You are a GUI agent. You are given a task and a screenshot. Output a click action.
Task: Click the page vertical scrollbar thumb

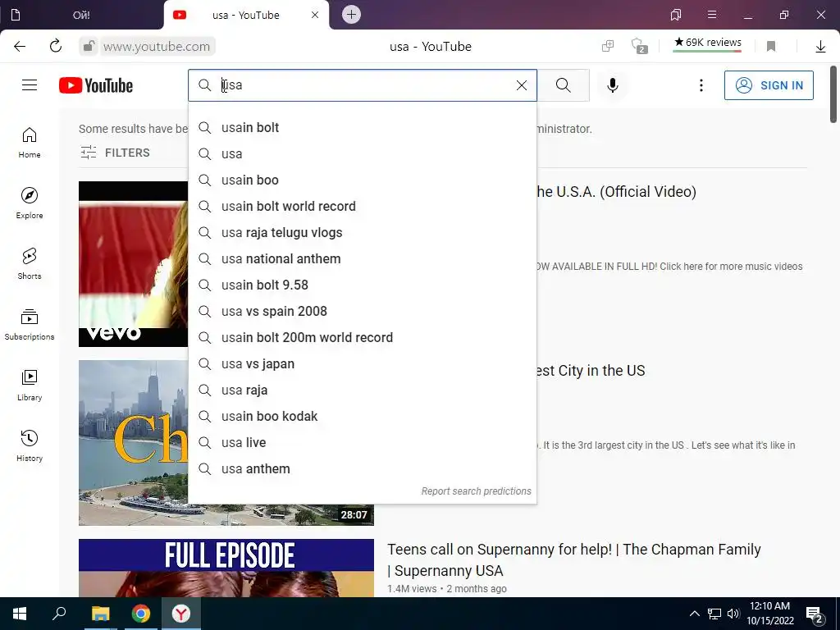tap(833, 94)
